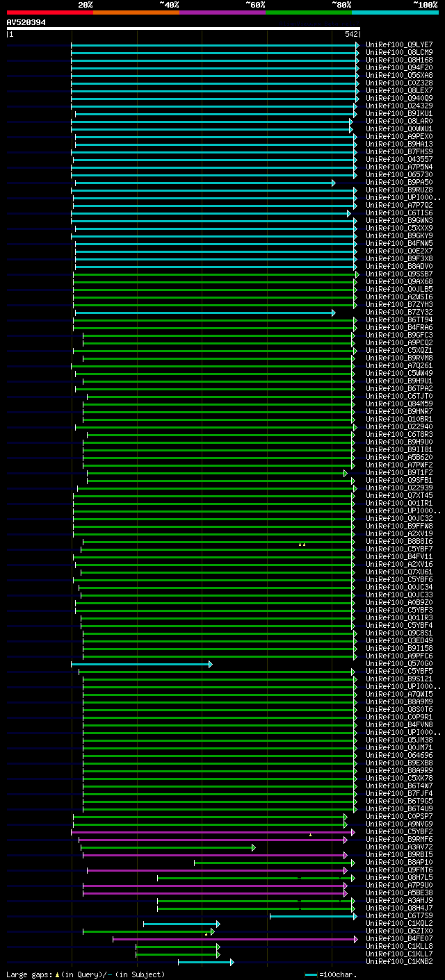This screenshot has height=980, width=445.
Task: Open hit UniRef100_Q9LYE7
Action: (x=399, y=44)
